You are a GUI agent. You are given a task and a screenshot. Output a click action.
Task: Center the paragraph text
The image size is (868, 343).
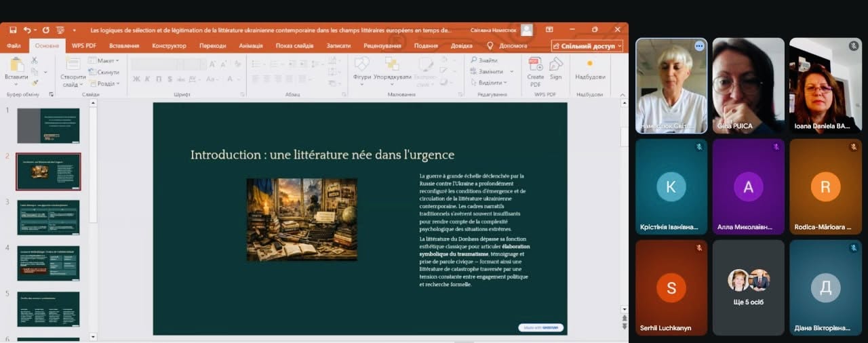tap(267, 79)
